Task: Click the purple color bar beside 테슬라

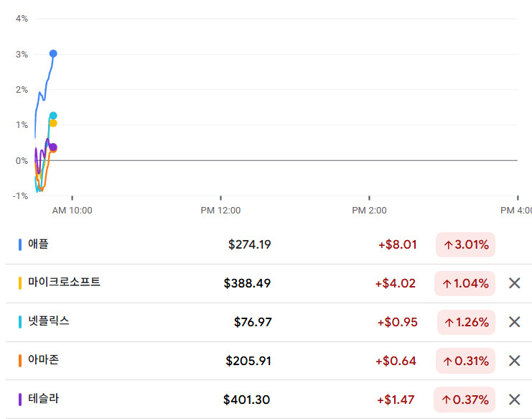Action: 20,399
